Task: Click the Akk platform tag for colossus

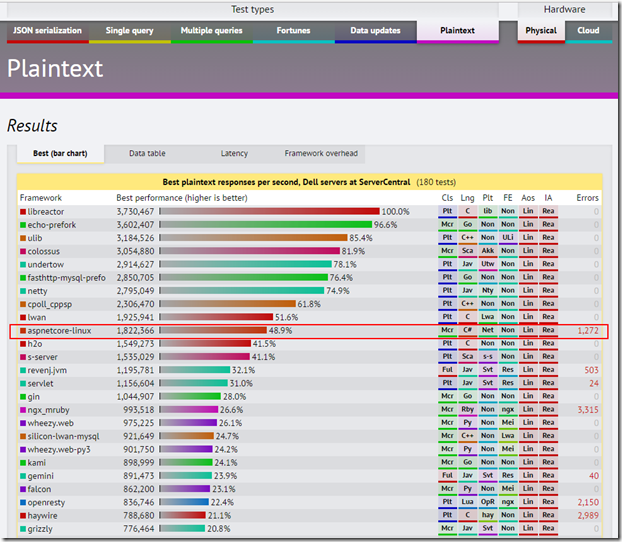Action: 488,251
